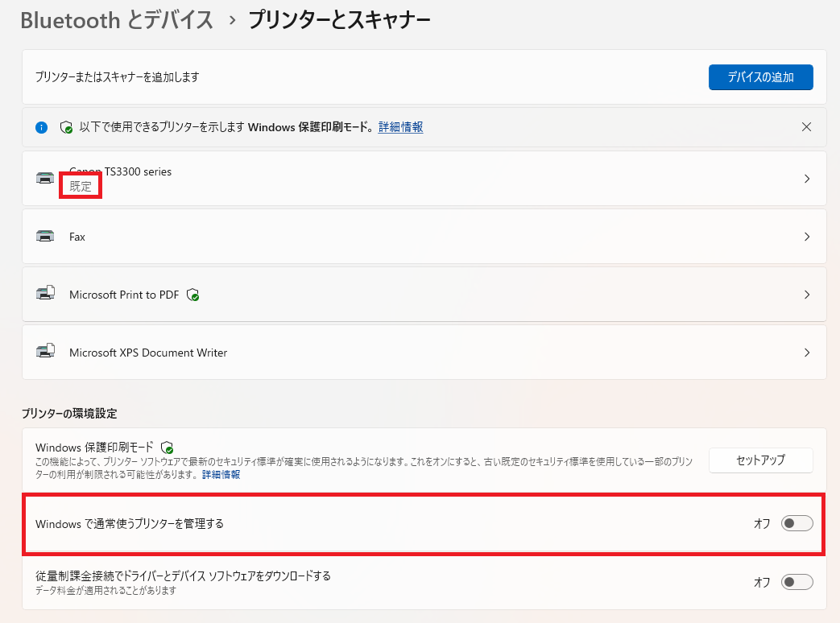
Task: Select the Fax printer name
Action: pyautogui.click(x=77, y=237)
